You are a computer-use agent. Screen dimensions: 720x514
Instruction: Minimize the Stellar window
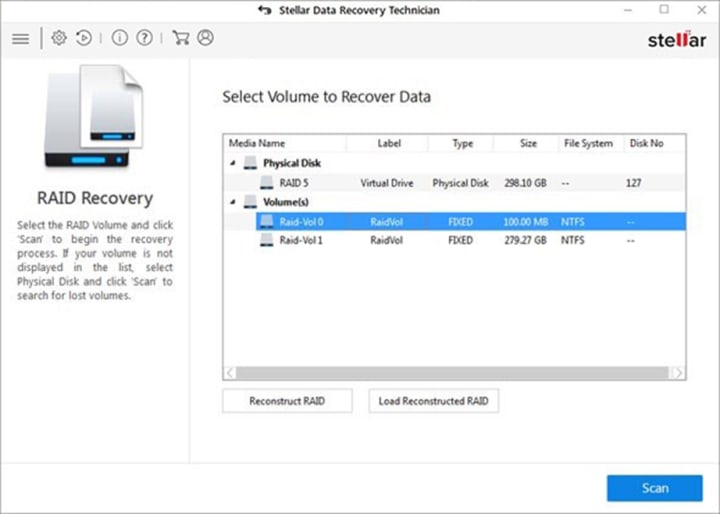point(628,10)
